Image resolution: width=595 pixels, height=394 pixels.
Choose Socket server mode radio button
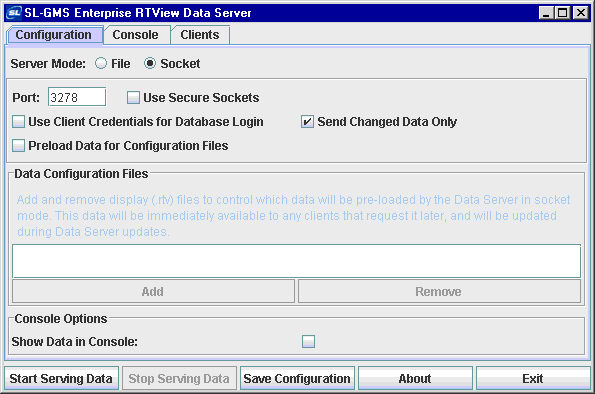point(150,63)
